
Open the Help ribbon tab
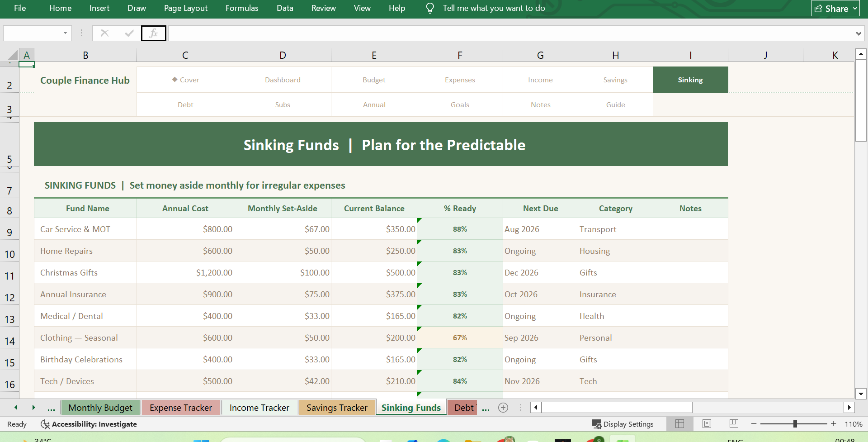point(397,8)
